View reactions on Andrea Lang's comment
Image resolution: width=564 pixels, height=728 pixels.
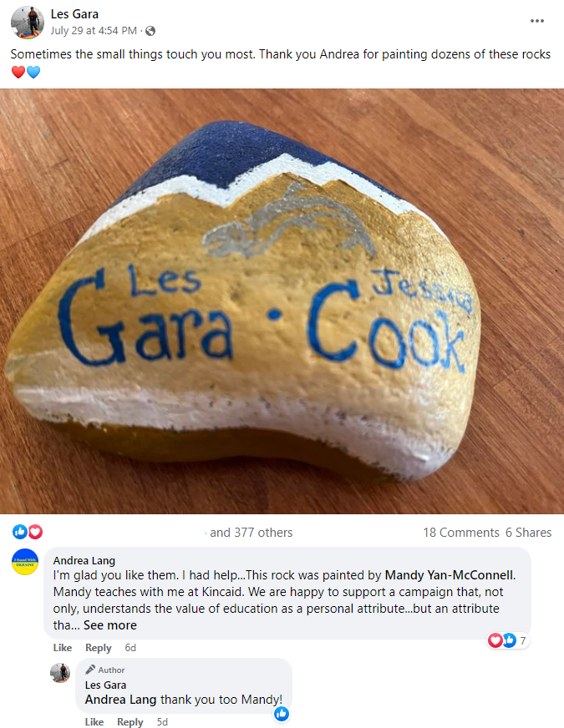pos(508,640)
